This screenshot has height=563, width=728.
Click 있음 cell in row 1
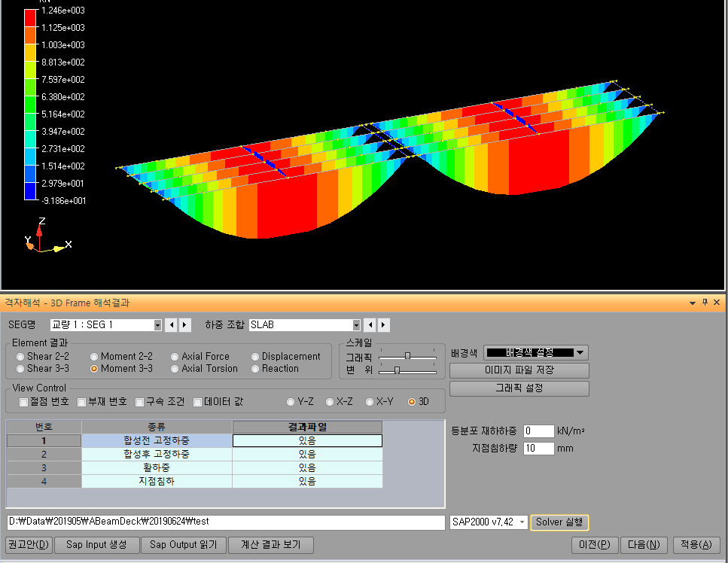(307, 440)
